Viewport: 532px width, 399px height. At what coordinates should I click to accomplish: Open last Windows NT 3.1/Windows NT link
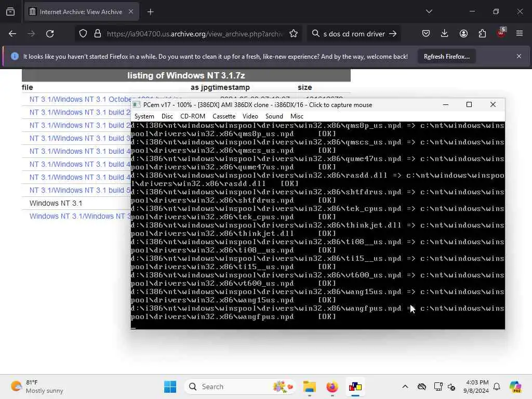(x=80, y=216)
